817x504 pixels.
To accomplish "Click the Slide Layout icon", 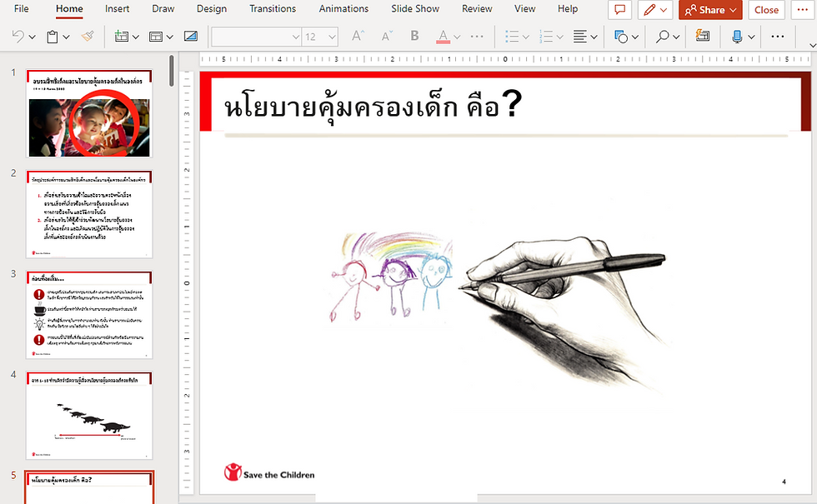I will tap(156, 37).
